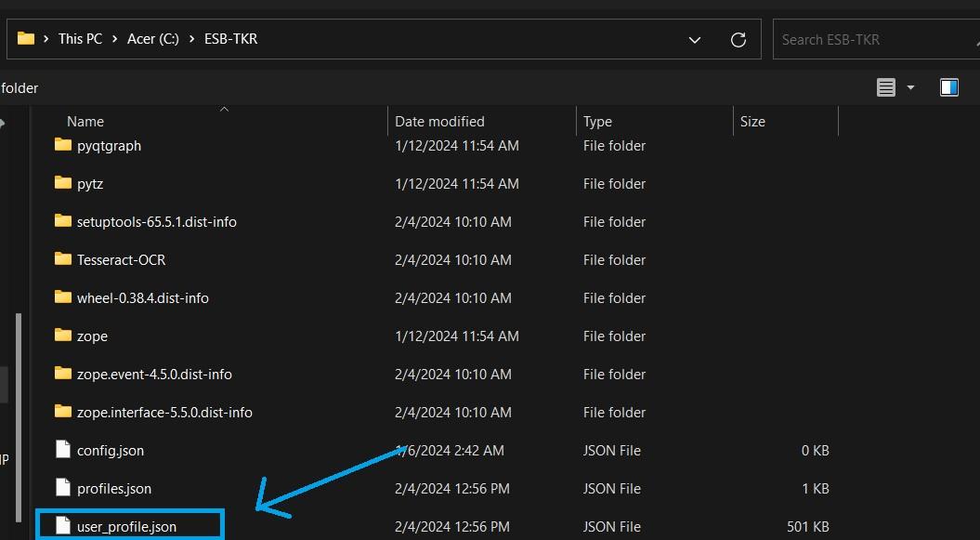Select the zope.event-4.5.0.dist-info folder icon

[x=63, y=374]
